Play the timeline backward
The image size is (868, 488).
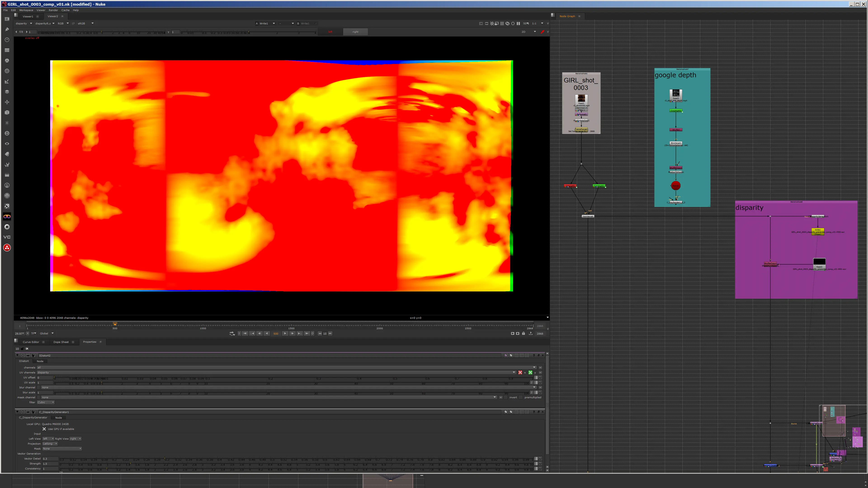(x=267, y=333)
